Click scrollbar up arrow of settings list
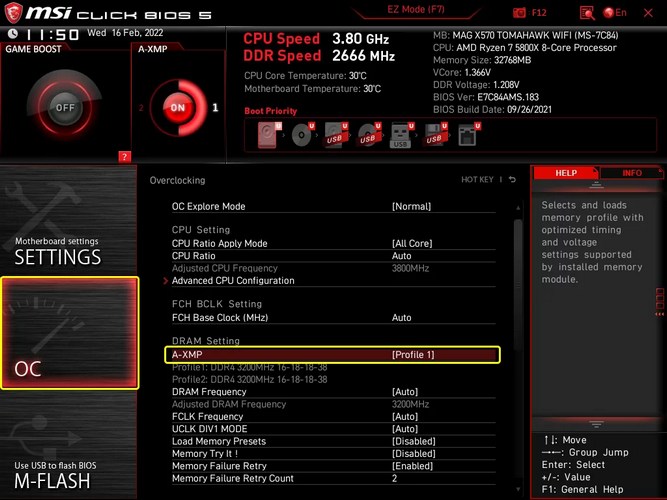Image resolution: width=667 pixels, height=500 pixels. [x=518, y=208]
